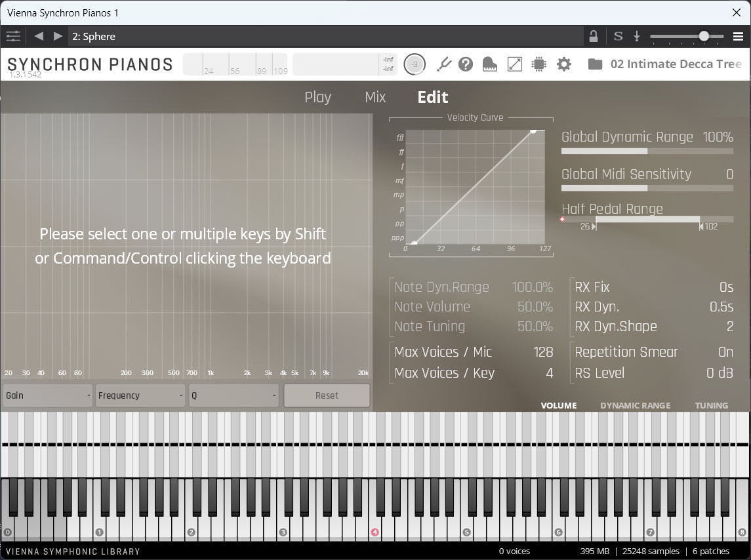Switch to the Mix tab

pyautogui.click(x=375, y=97)
